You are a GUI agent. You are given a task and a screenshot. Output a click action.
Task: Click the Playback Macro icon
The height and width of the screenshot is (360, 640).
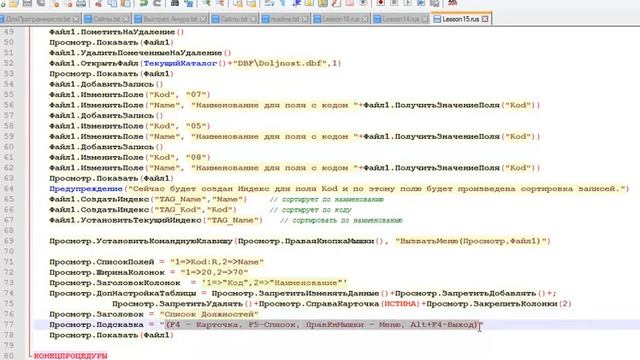pos(407,3)
